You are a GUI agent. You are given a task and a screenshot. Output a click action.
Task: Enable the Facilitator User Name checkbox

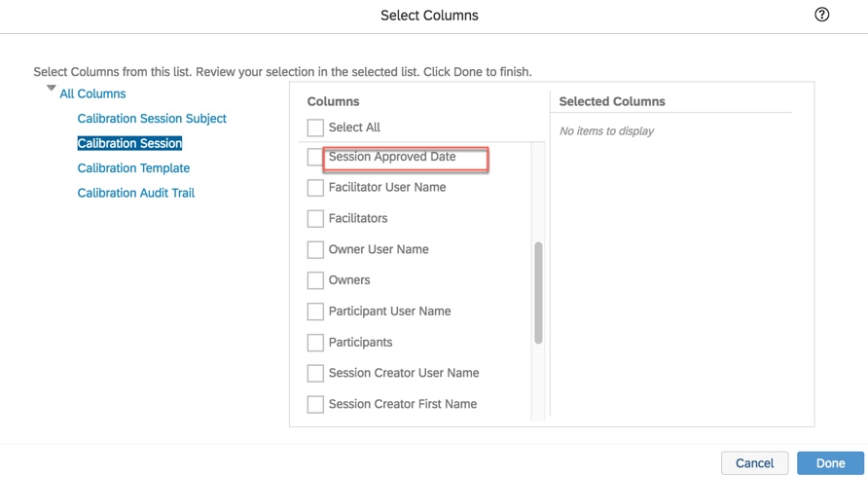[315, 188]
